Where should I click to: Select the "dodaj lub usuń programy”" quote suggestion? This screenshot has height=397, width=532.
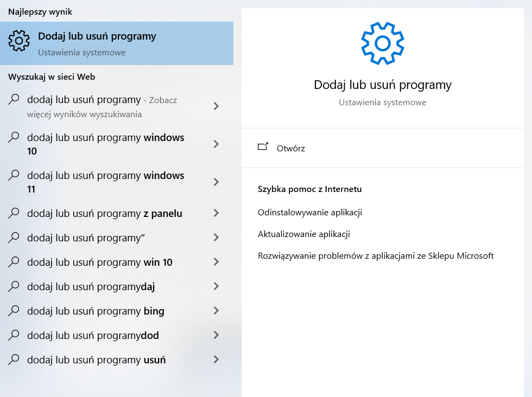tap(86, 238)
